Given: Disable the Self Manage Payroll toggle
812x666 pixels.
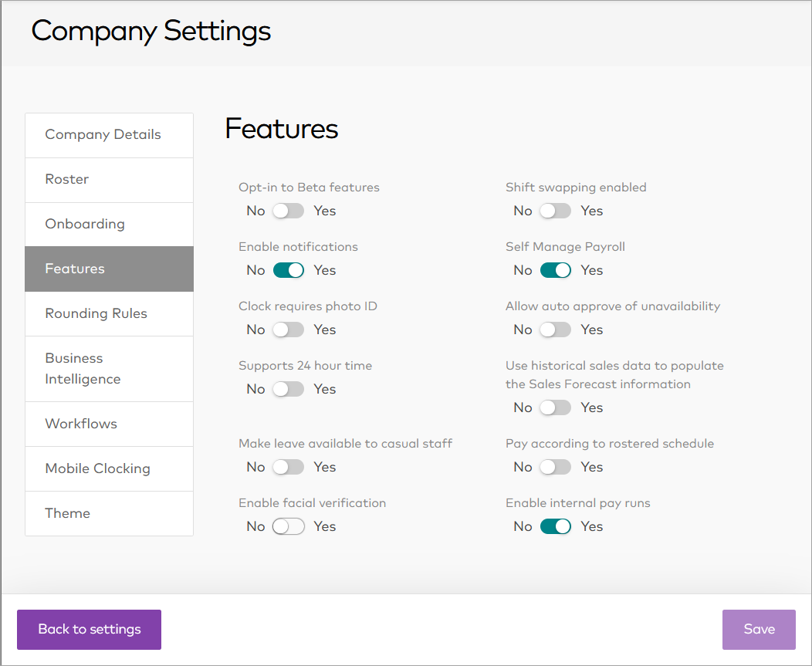Looking at the screenshot, I should [x=556, y=270].
